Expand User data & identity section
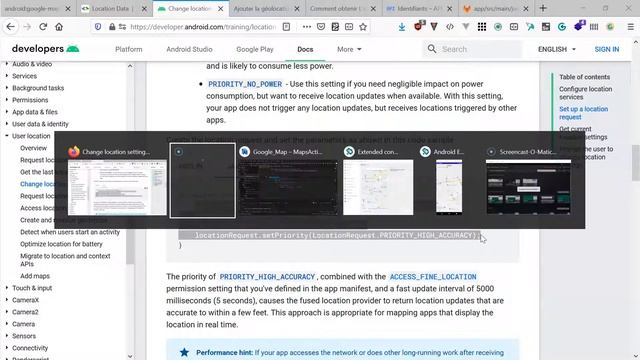 [40, 124]
